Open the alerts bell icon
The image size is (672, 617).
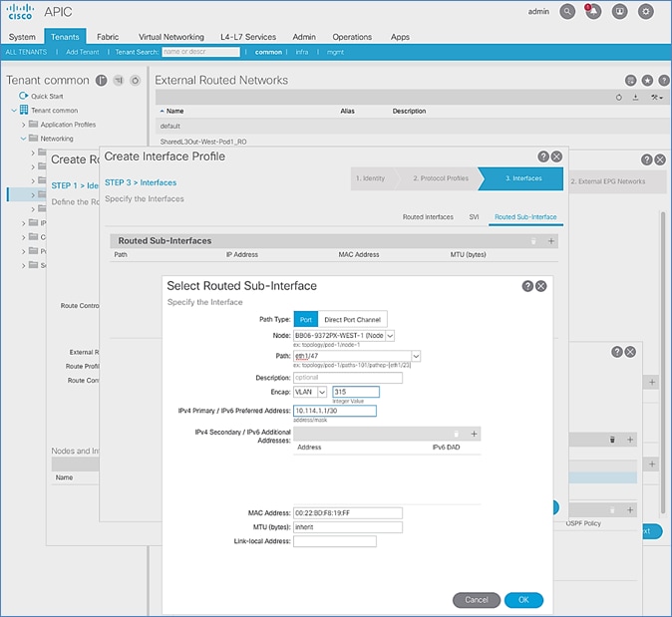[x=593, y=12]
